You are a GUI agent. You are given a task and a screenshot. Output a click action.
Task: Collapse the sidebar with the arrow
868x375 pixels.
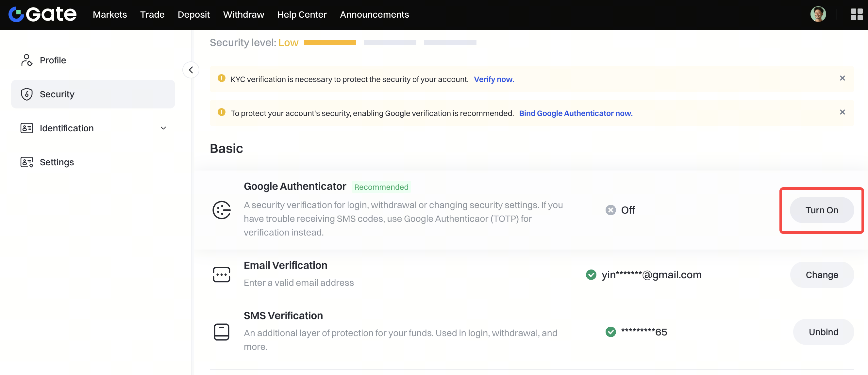(191, 70)
